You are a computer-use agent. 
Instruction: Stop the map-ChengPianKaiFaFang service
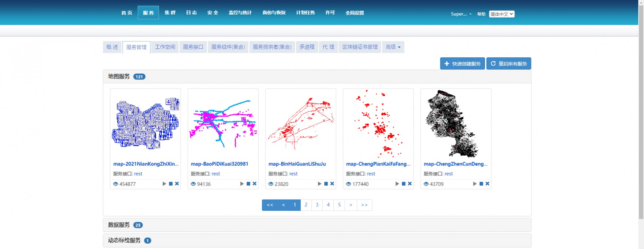(404, 184)
